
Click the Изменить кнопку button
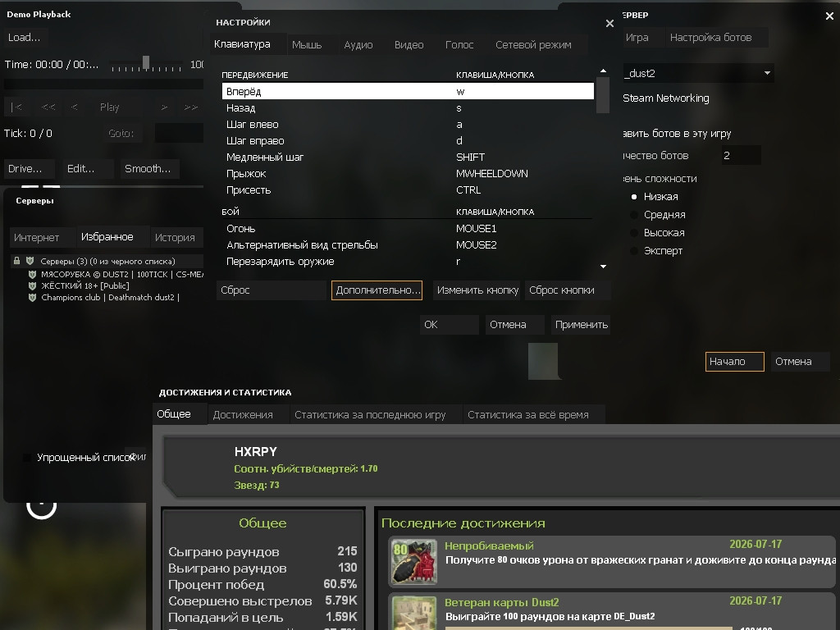(477, 290)
